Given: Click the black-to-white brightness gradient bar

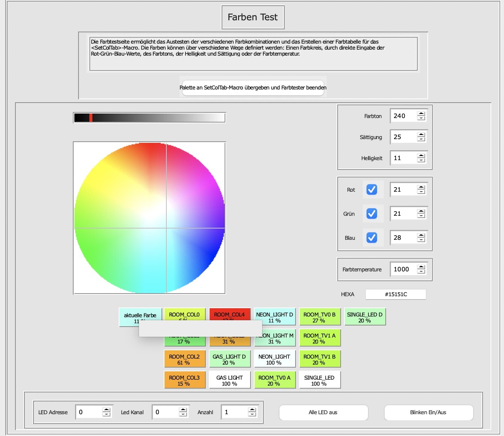Looking at the screenshot, I should 149,118.
